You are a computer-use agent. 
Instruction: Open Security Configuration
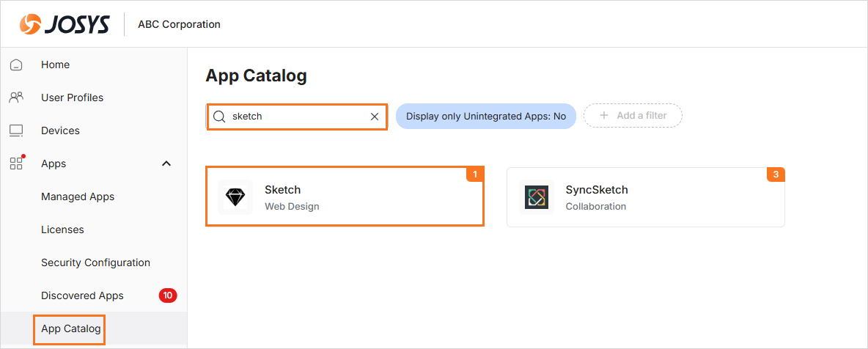tap(96, 262)
